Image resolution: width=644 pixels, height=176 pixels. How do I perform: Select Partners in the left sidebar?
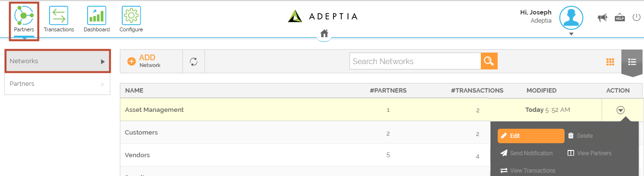(x=57, y=84)
